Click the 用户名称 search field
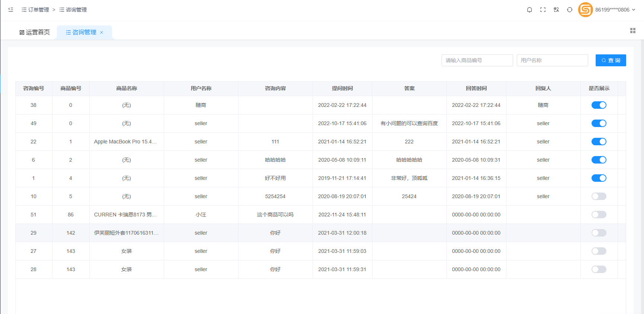 [552, 60]
